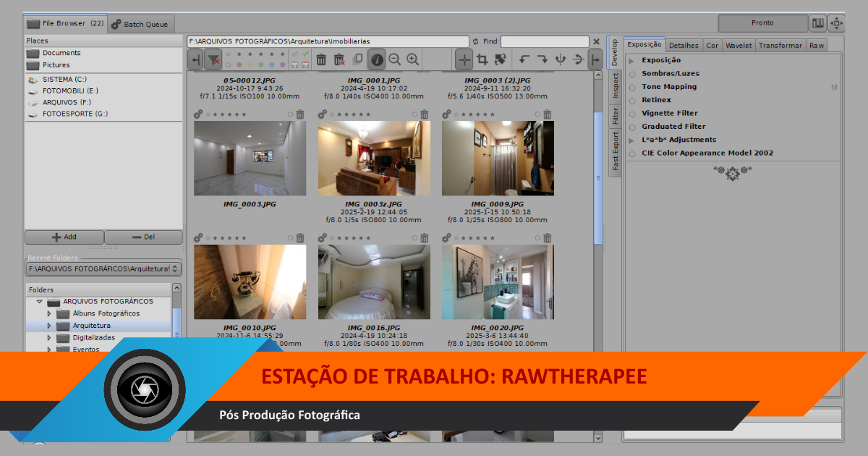Enable the Sombras/Luzes tool power toggle
This screenshot has height=456, width=868.
[x=632, y=74]
